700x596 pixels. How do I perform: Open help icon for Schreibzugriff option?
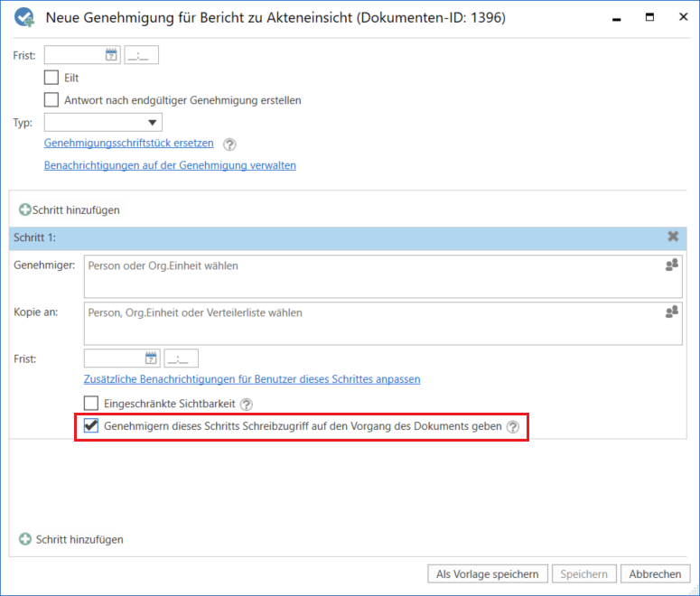point(513,427)
